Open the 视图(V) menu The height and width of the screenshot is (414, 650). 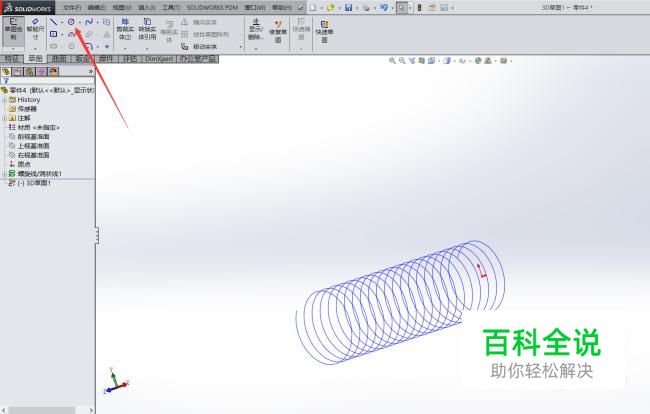click(122, 7)
